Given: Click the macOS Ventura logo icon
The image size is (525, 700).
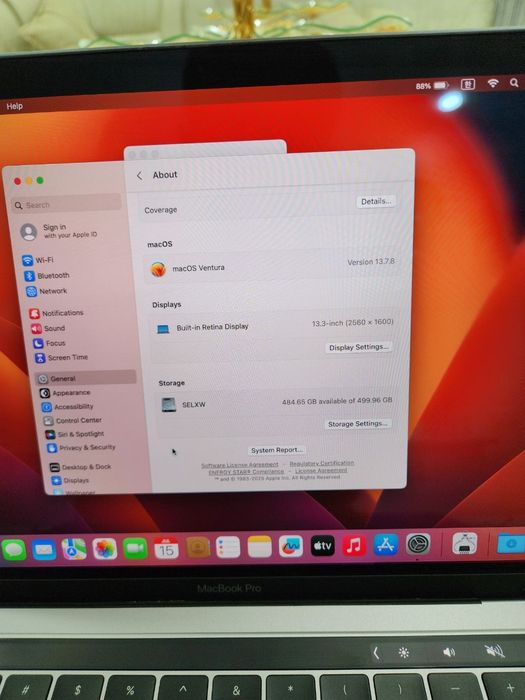Looking at the screenshot, I should [158, 269].
